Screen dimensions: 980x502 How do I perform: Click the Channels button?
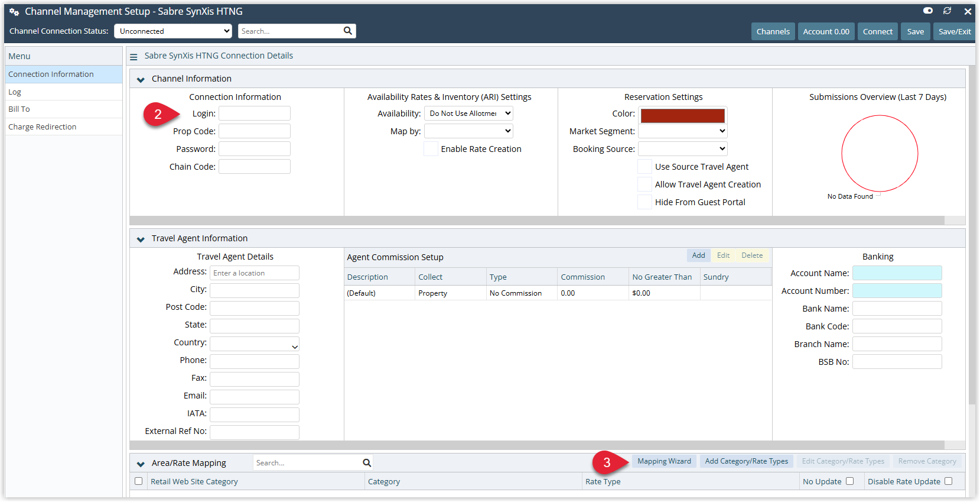773,31
